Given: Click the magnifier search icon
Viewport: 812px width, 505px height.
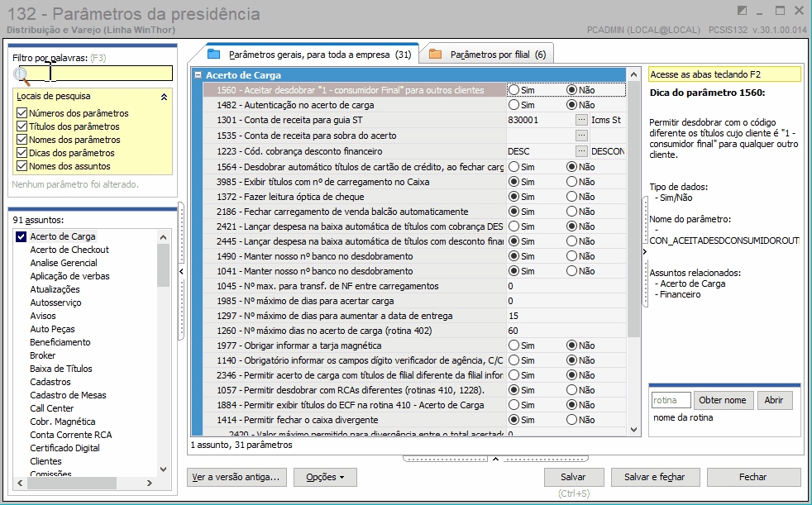Looking at the screenshot, I should tap(21, 75).
